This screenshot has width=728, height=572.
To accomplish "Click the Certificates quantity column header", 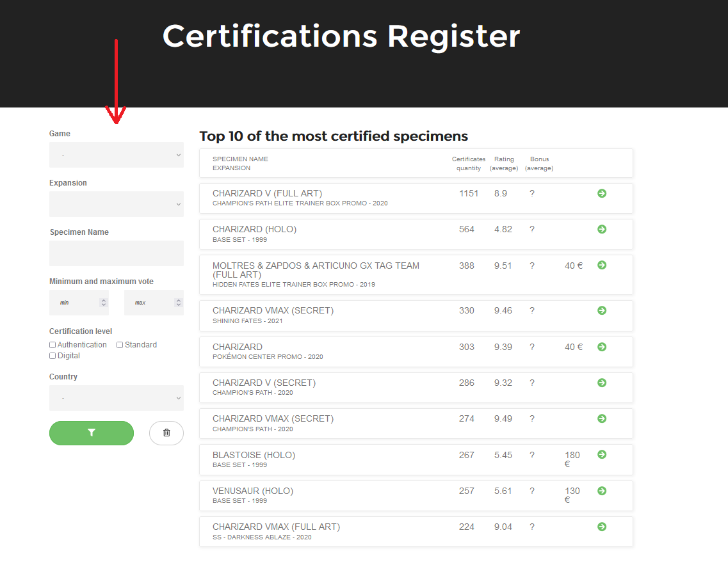I will (469, 163).
